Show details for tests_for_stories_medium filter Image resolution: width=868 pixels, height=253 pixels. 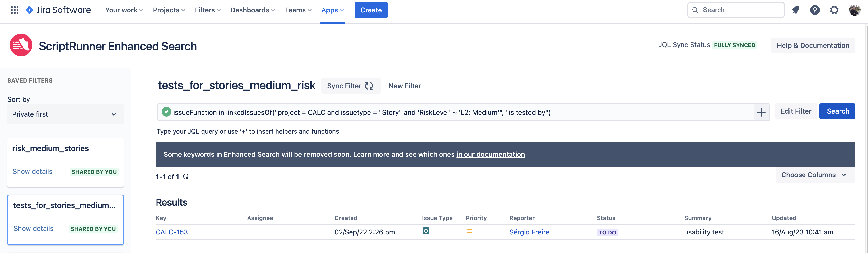[x=33, y=228]
